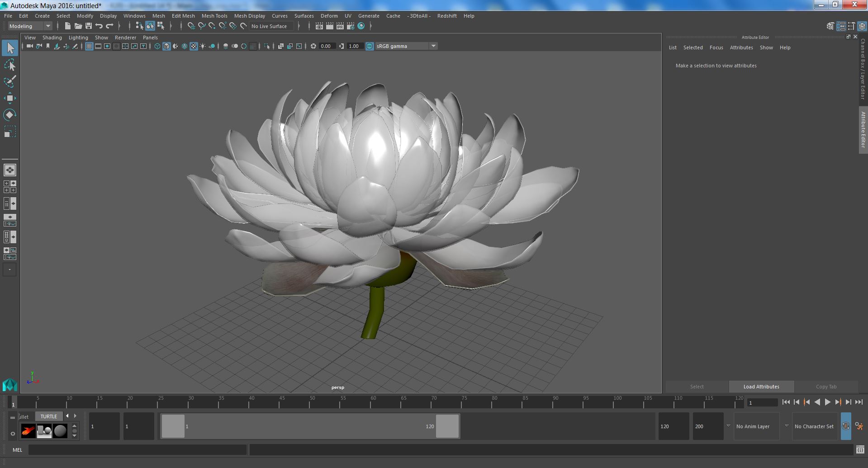Click frame 60 on the time slider
868x468 pixels.
373,402
